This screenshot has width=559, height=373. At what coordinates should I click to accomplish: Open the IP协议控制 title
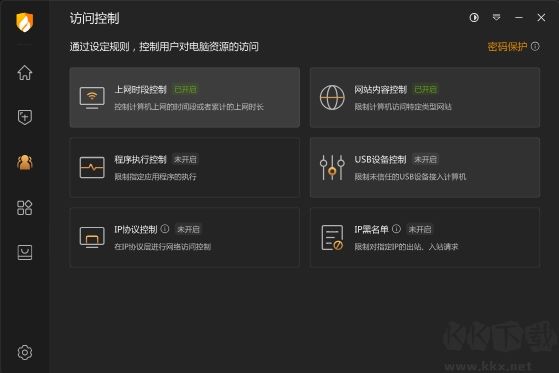point(136,229)
